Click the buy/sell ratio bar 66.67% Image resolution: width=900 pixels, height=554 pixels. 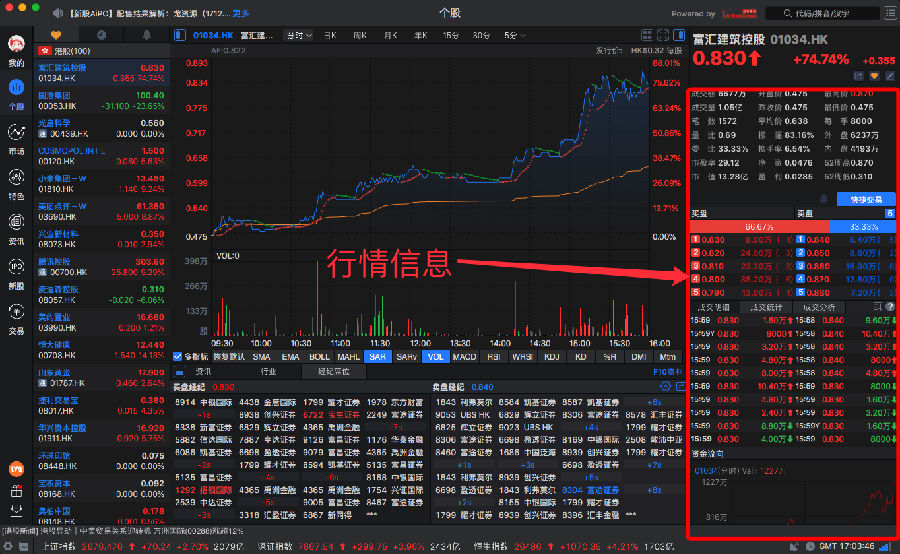(x=759, y=227)
